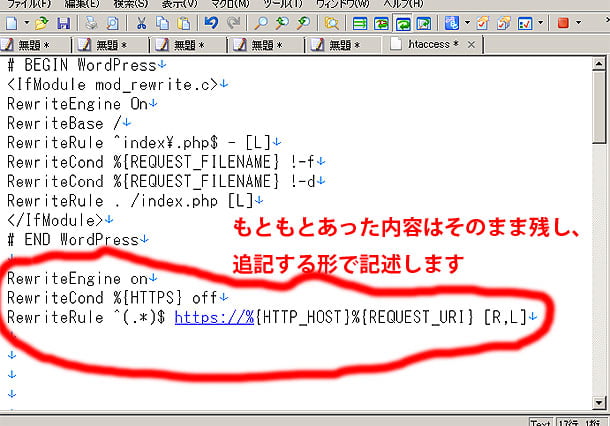Click the Redo arrow icon
610x426 pixels.
pos(232,22)
